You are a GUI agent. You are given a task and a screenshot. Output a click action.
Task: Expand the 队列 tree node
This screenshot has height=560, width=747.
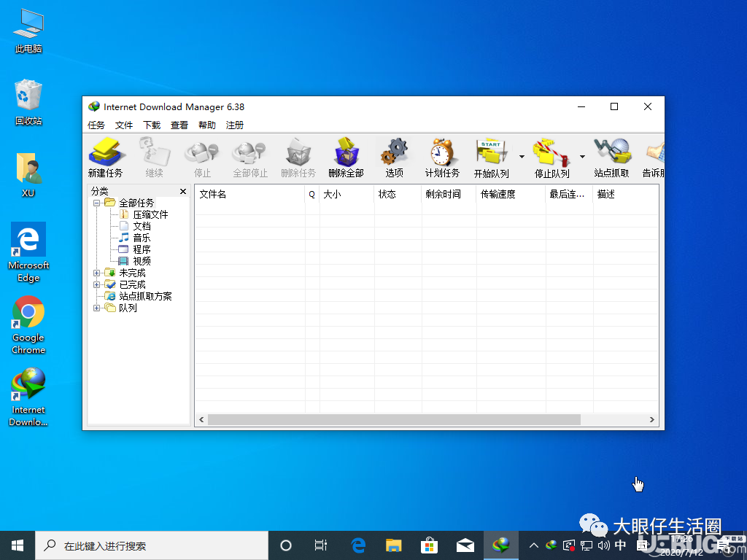[97, 308]
